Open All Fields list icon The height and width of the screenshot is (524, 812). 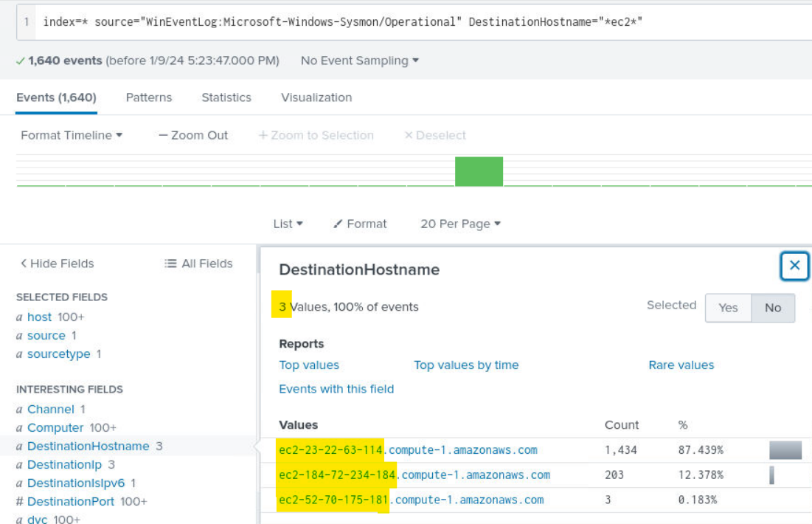point(170,263)
